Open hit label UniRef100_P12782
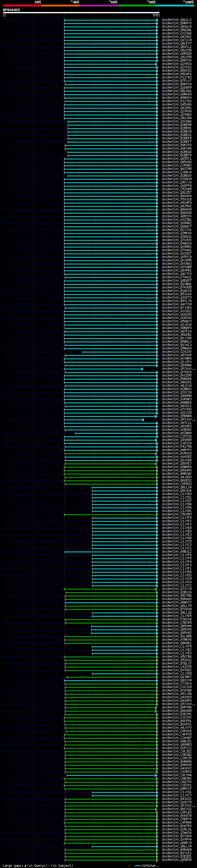This screenshot has height=868, width=197. [177, 101]
